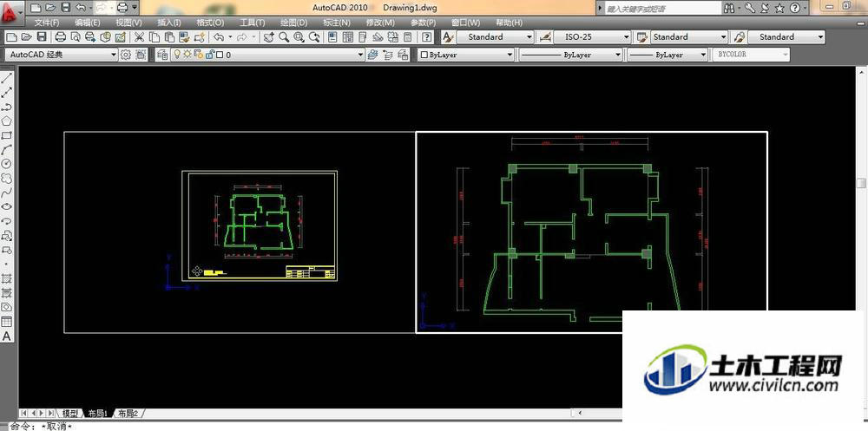The image size is (868, 431).
Task: Open the 编辑(E) menu
Action: tap(88, 23)
